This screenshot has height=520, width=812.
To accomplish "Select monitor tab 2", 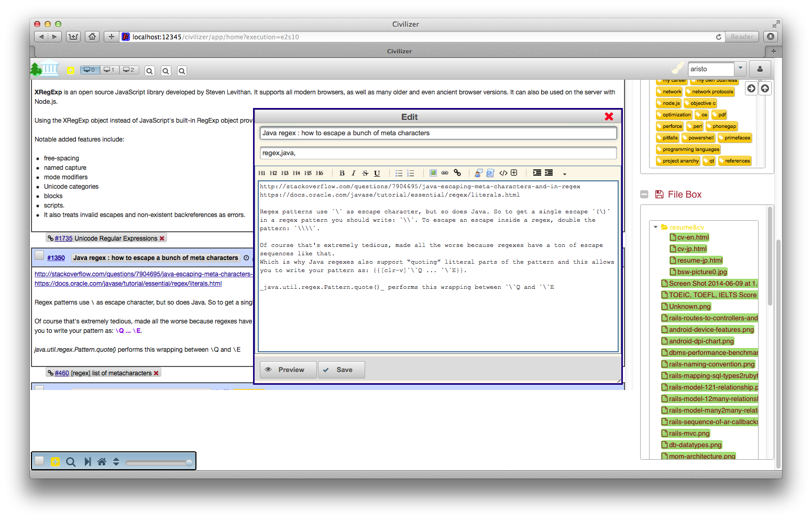I will click(128, 69).
